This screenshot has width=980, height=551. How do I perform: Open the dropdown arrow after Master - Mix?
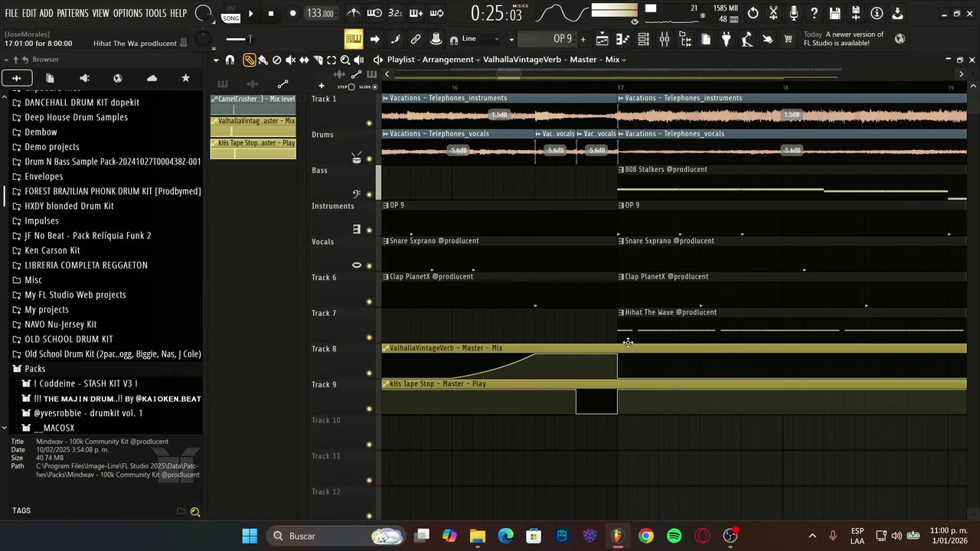pos(624,60)
